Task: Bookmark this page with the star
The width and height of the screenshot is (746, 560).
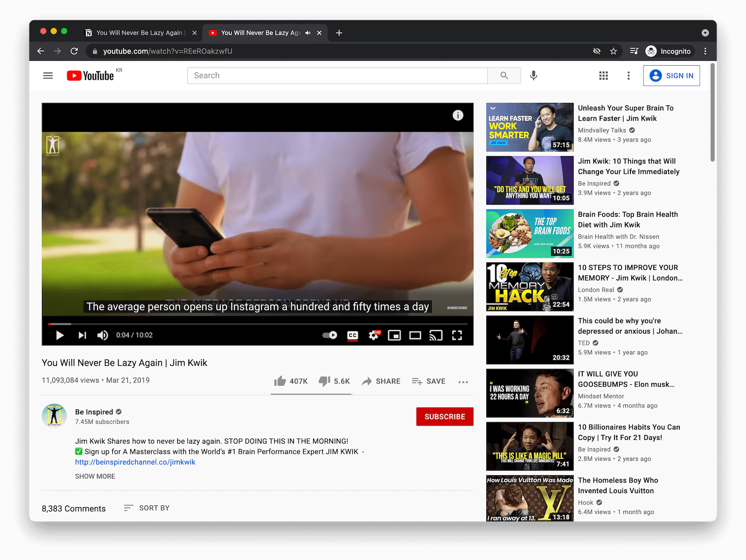Action: coord(614,51)
